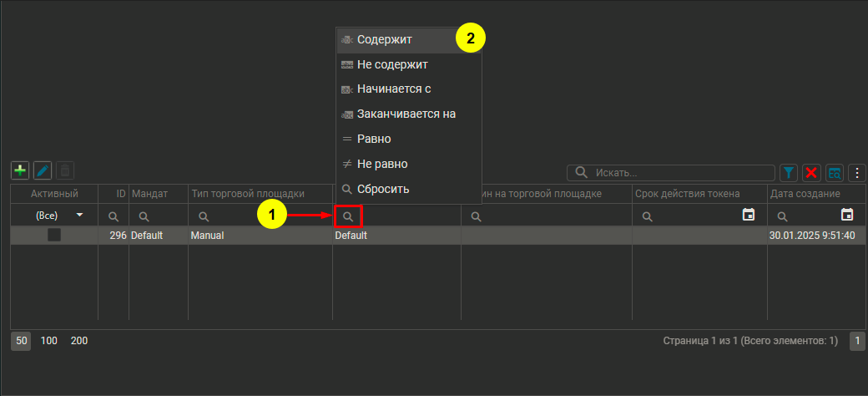Open calendar picker in Срок действия токена filter
This screenshot has width=868, height=396.
tap(748, 216)
